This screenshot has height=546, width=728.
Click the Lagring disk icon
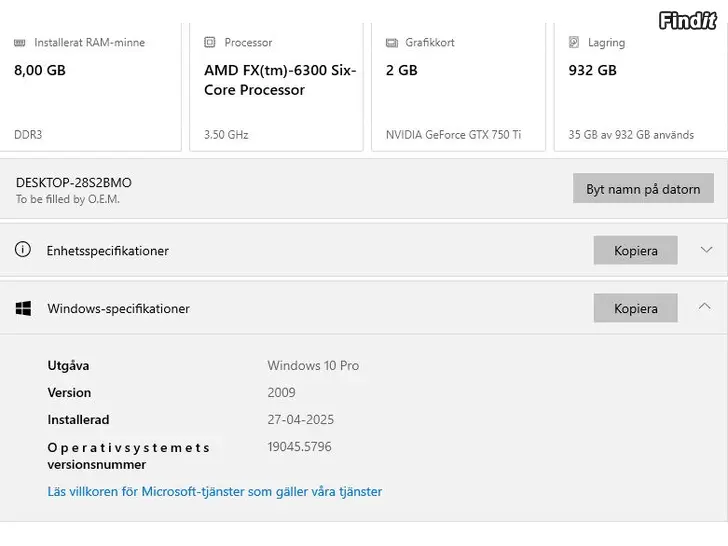[574, 42]
